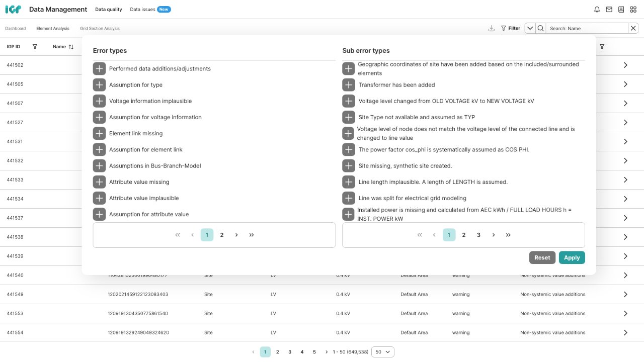Click the magnifier search icon
This screenshot has width=644, height=362.
[x=541, y=29]
